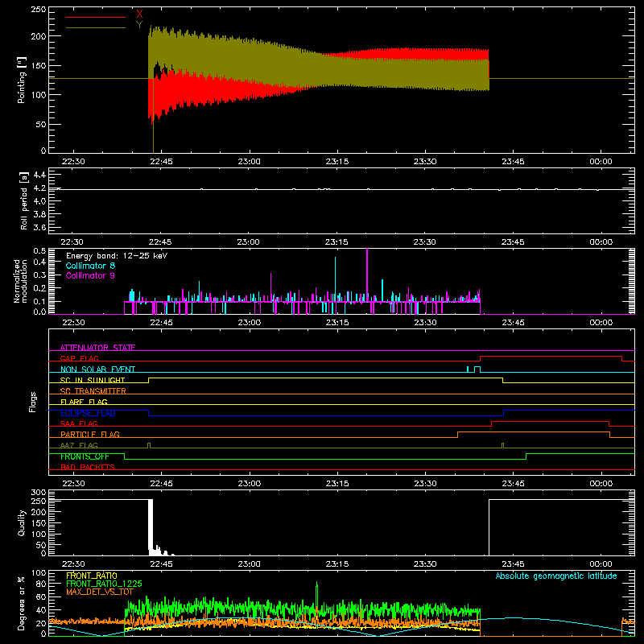
Task: Click the magenta 'Collimator 9' legend label
Action: pos(90,275)
